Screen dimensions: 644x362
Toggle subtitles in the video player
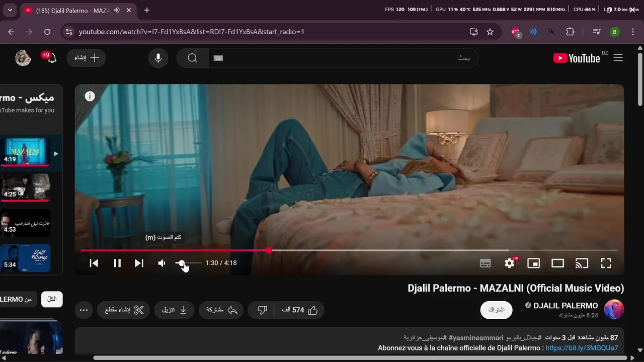pos(485,263)
